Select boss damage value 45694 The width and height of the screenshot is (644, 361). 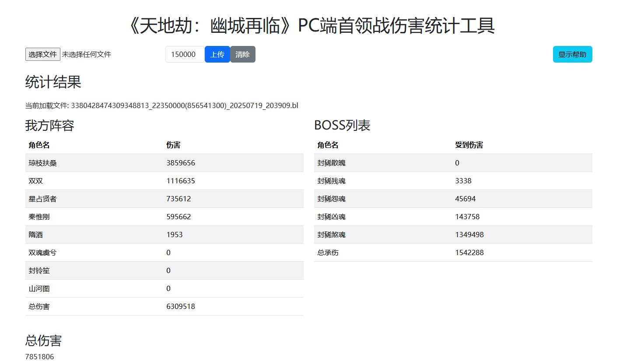click(x=465, y=199)
